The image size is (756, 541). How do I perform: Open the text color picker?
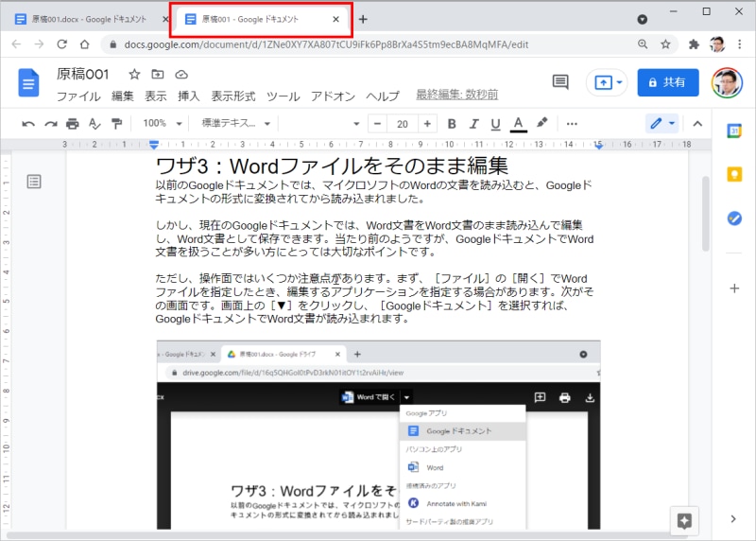click(x=518, y=124)
